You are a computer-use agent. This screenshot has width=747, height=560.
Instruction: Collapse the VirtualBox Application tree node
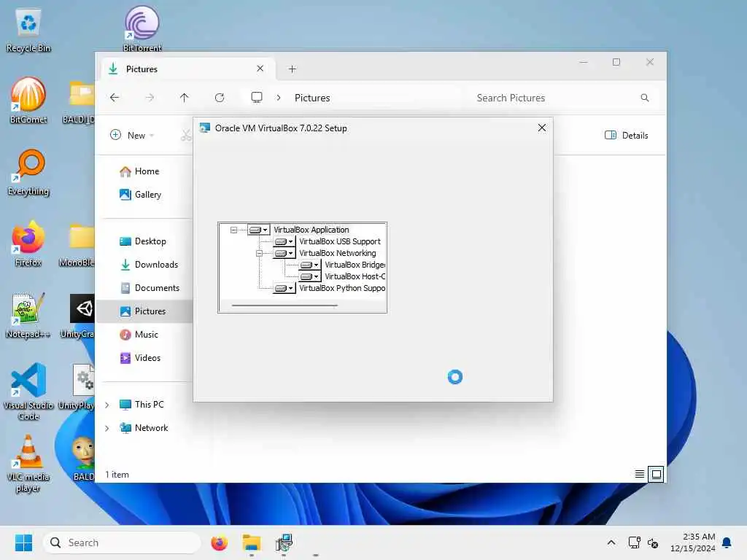(233, 230)
